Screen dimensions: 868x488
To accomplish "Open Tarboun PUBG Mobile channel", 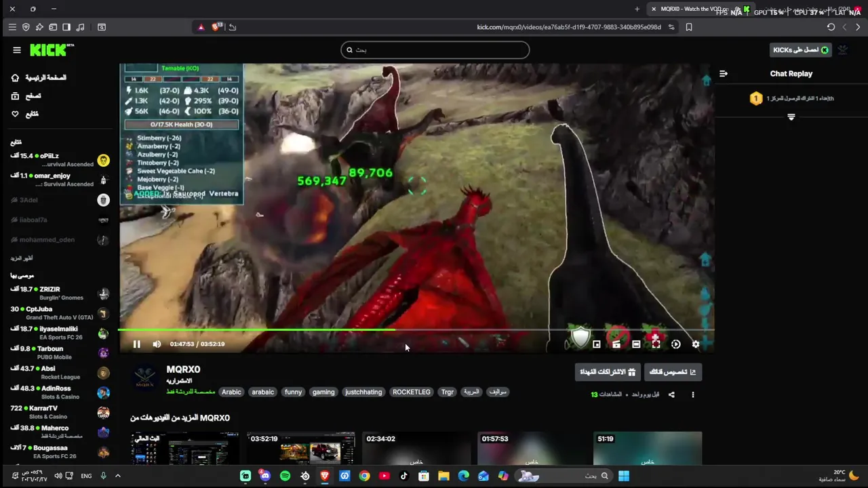I will coord(60,353).
